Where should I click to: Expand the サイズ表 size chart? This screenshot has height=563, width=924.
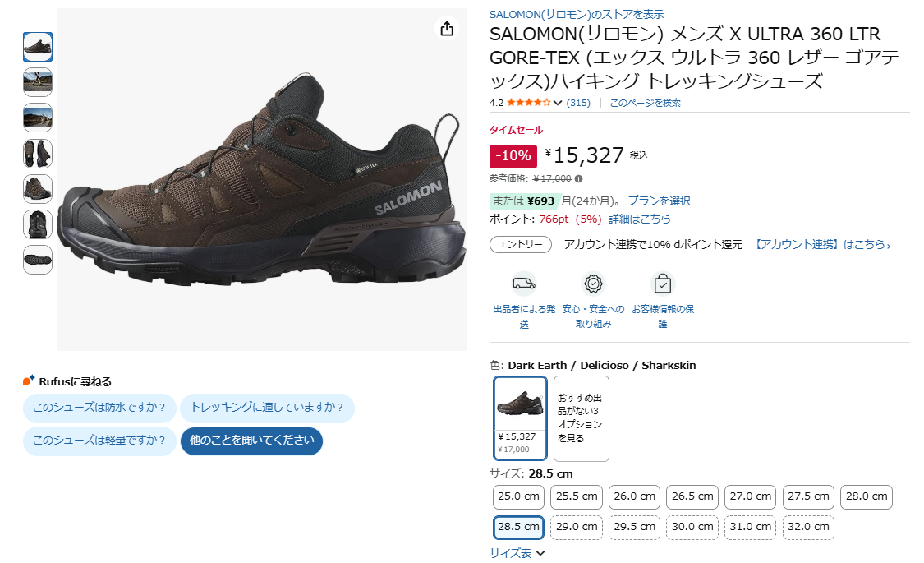[x=517, y=553]
